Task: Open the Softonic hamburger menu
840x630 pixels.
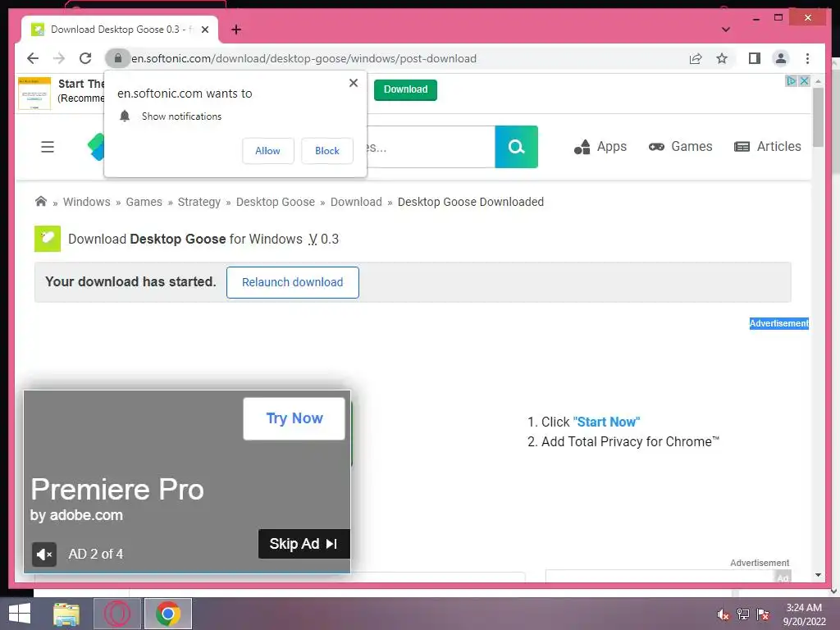Action: (x=48, y=147)
